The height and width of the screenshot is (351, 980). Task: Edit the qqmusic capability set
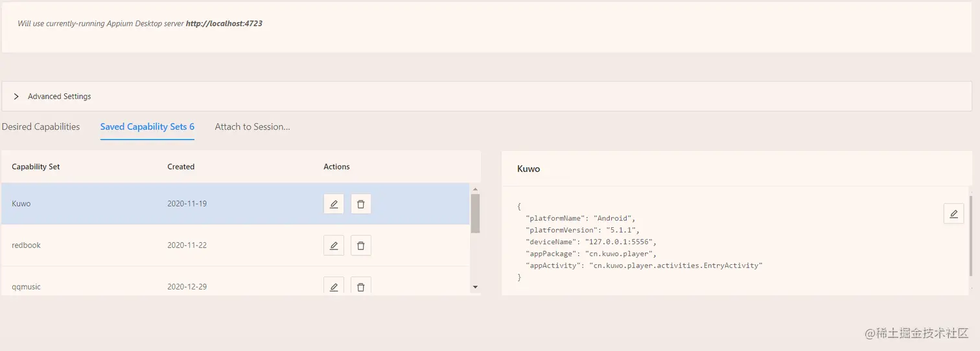point(334,286)
